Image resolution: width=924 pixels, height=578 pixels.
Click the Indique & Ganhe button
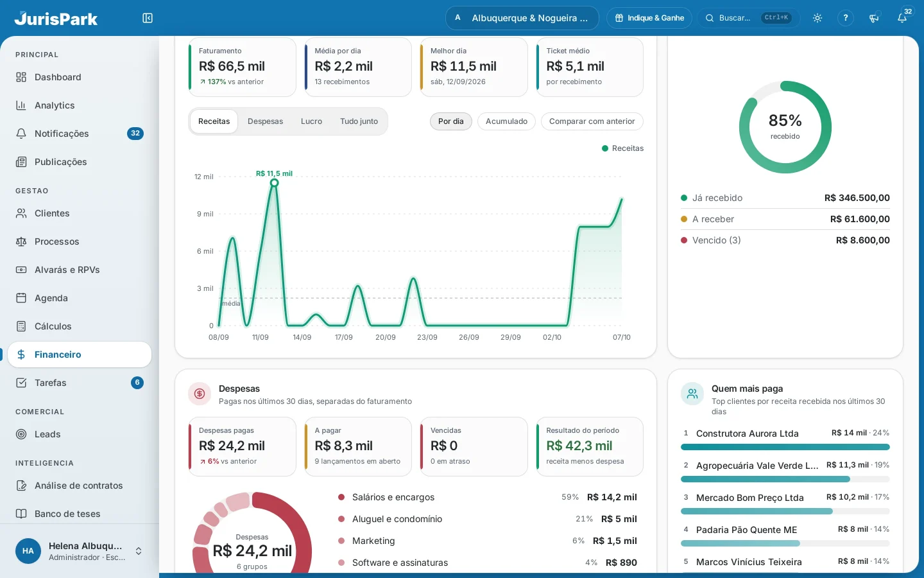(x=649, y=18)
